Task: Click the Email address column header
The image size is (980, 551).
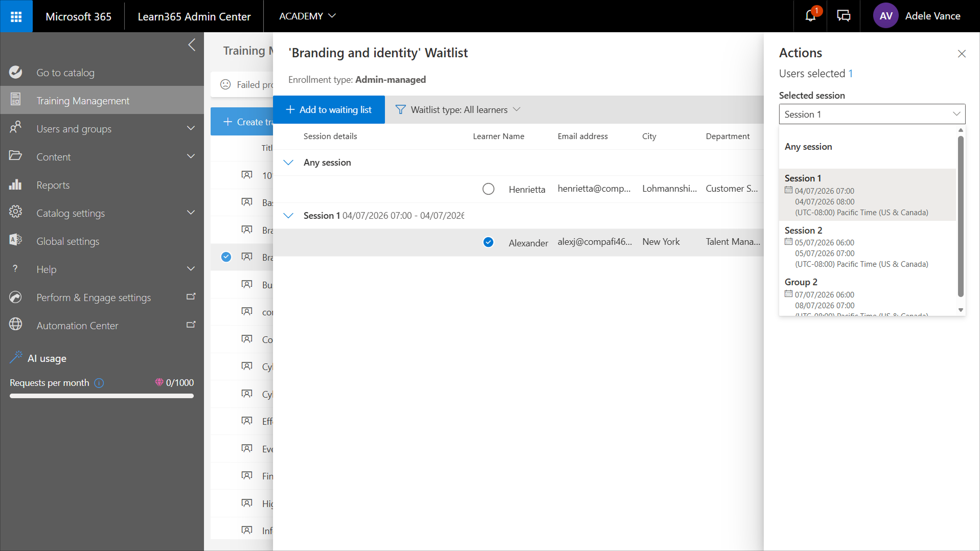Action: pyautogui.click(x=582, y=136)
